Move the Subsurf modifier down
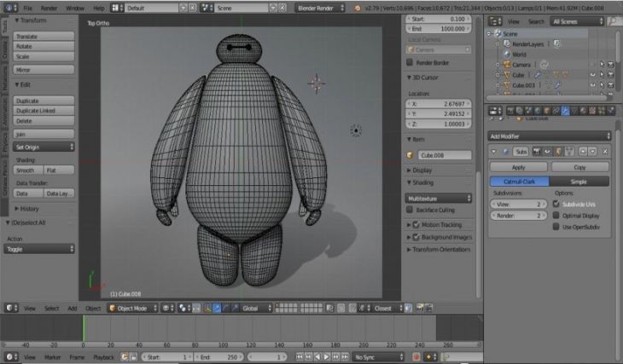This screenshot has height=364, width=623. pos(593,151)
